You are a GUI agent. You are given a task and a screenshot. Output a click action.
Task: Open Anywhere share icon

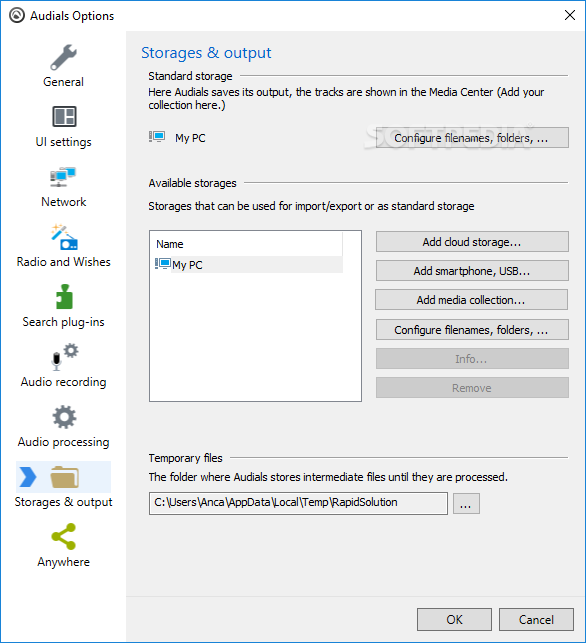(x=64, y=536)
